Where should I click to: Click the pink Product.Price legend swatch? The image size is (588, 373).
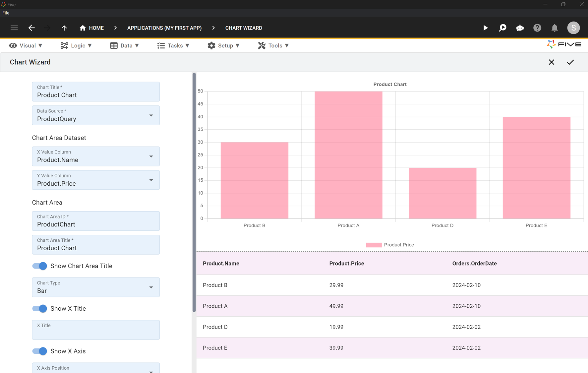point(374,245)
